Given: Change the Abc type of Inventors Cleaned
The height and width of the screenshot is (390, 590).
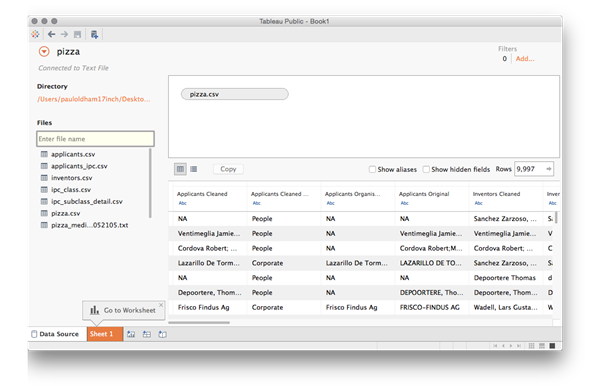Looking at the screenshot, I should (478, 203).
